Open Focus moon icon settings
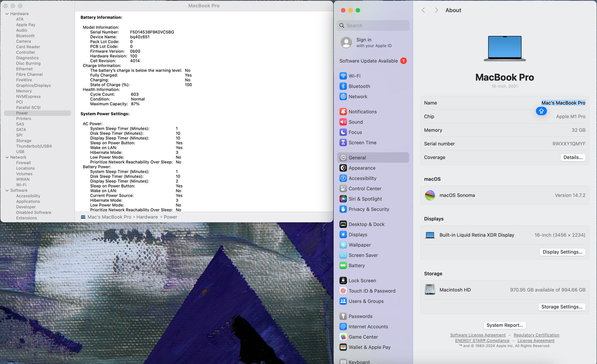 click(343, 132)
